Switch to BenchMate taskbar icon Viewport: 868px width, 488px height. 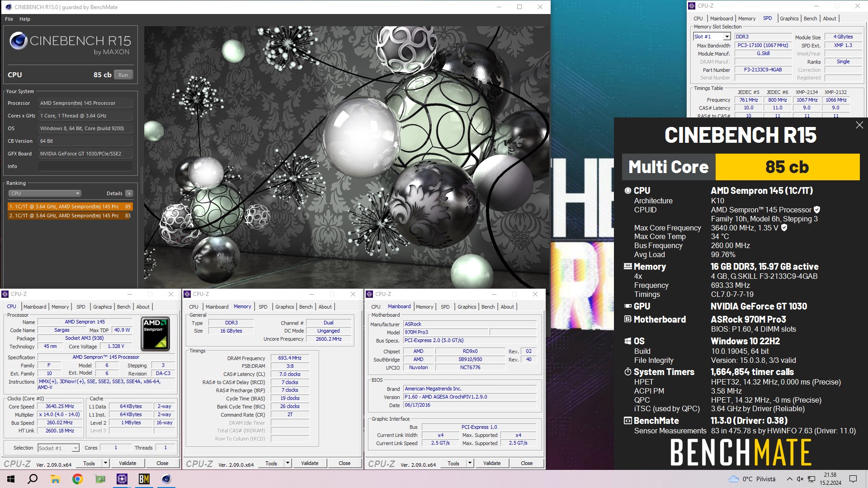[144, 479]
